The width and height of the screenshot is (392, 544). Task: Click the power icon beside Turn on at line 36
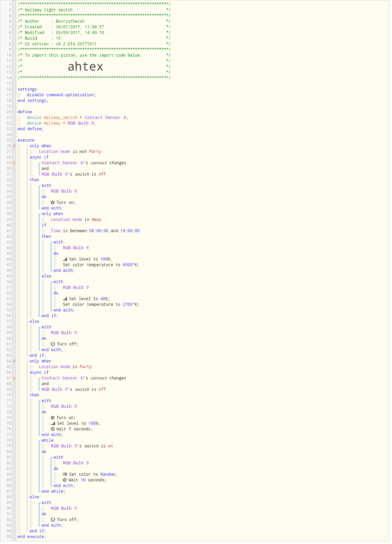[53, 202]
